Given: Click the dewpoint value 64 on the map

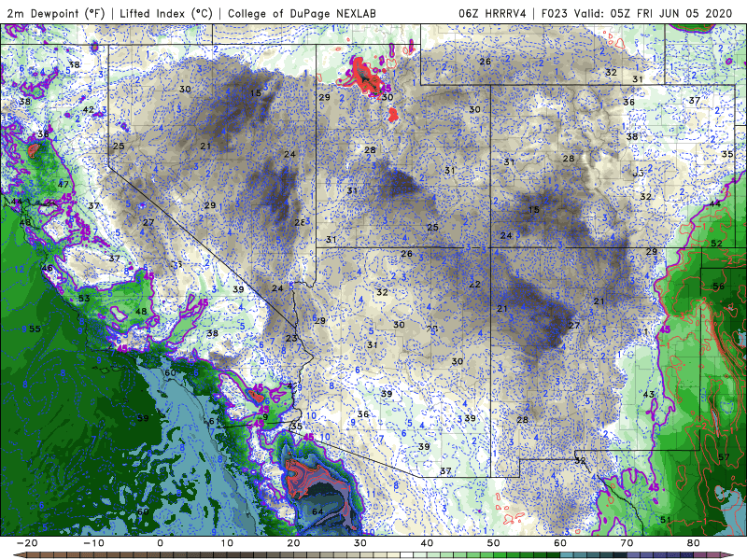Looking at the screenshot, I should (317, 511).
